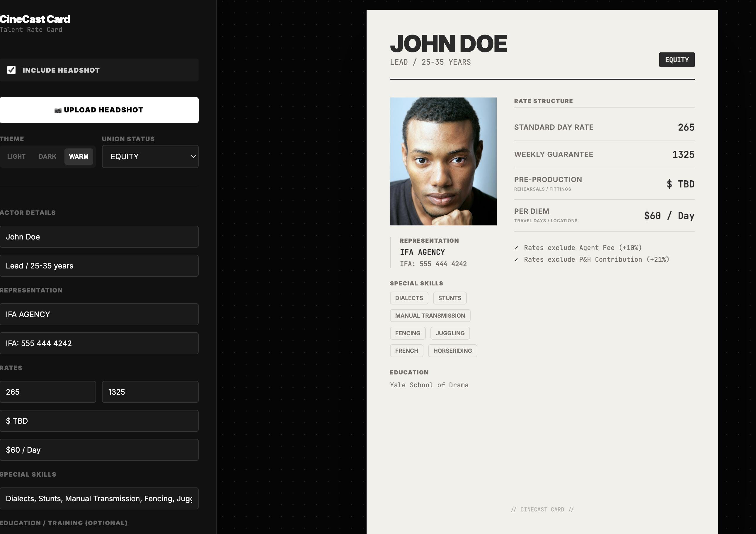Click the MANUAL TRANSMISSION skill tag
The height and width of the screenshot is (534, 756).
pyautogui.click(x=430, y=316)
